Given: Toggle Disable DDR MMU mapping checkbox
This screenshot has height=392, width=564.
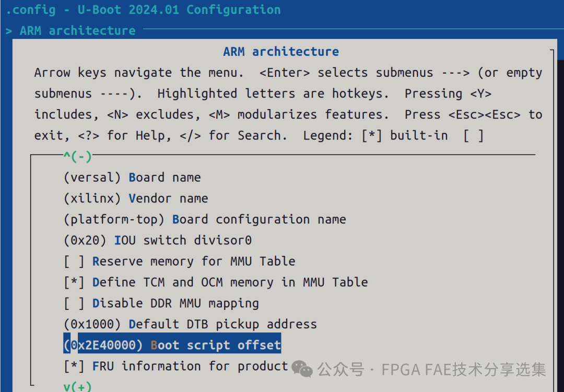Looking at the screenshot, I should click(74, 304).
